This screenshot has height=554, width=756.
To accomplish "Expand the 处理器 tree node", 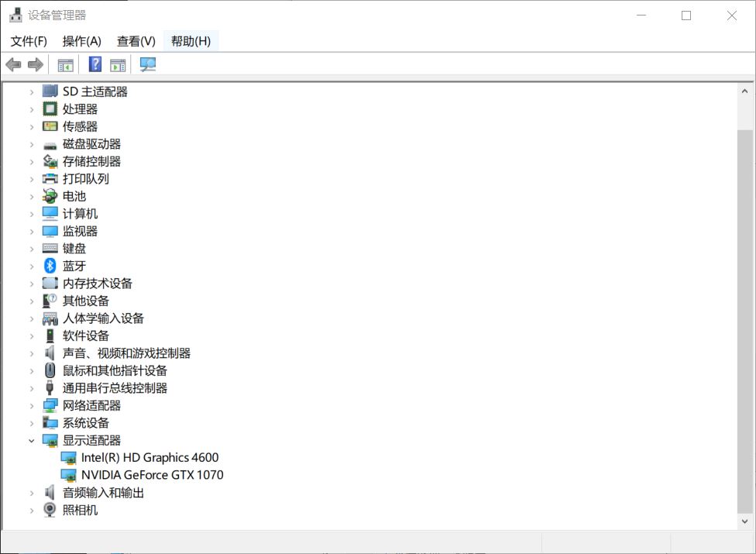I will pos(31,109).
